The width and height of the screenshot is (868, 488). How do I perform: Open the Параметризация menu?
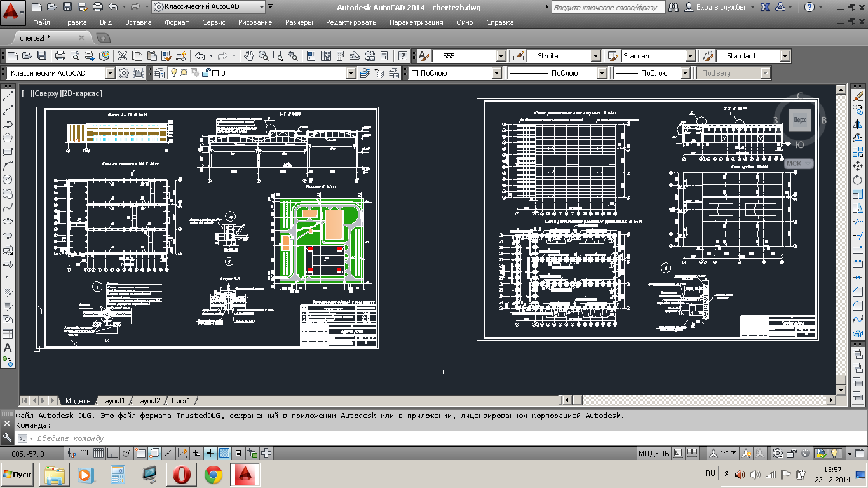pos(416,22)
